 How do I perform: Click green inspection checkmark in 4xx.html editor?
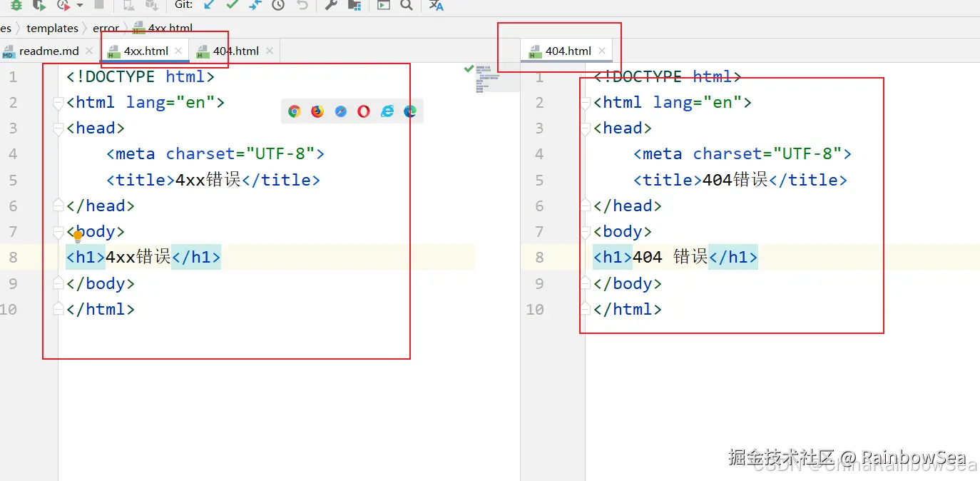pyautogui.click(x=469, y=69)
